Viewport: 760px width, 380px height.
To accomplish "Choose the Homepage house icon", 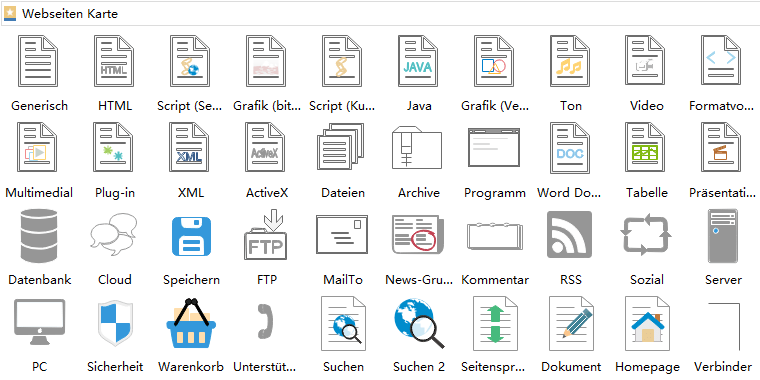I will [x=648, y=324].
